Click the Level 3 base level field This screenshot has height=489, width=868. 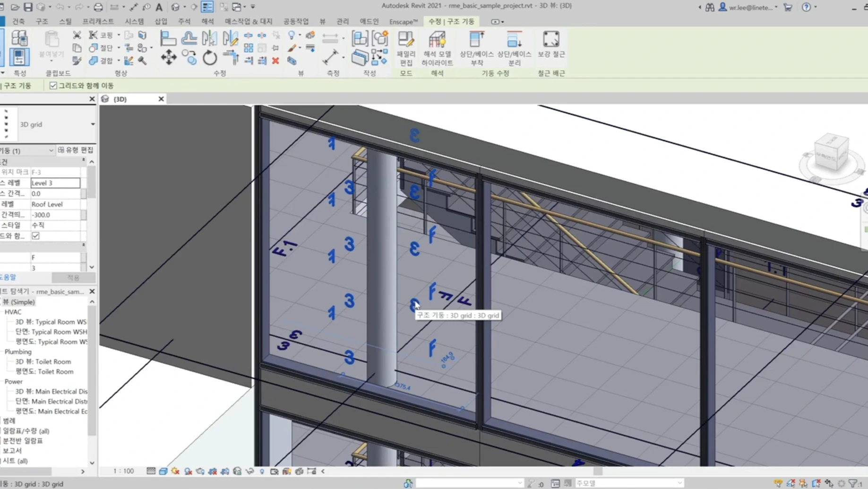55,183
